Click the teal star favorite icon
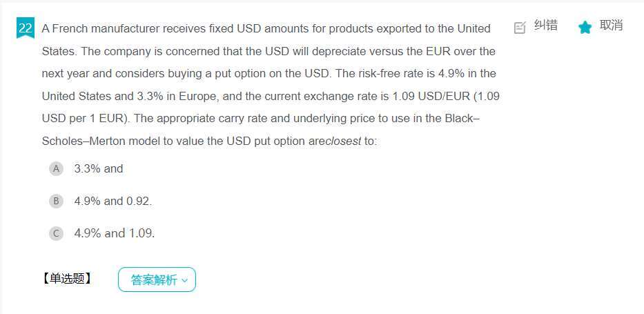 (x=585, y=27)
